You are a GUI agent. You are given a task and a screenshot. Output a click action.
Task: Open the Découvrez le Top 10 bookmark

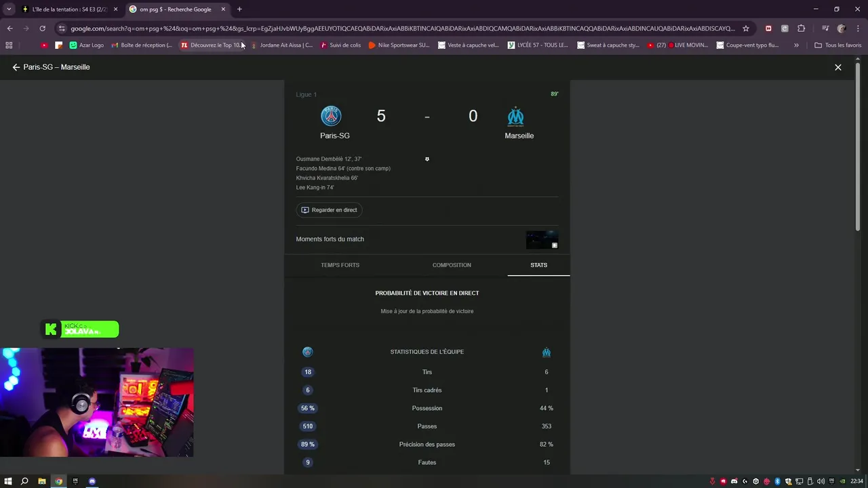[x=211, y=45]
